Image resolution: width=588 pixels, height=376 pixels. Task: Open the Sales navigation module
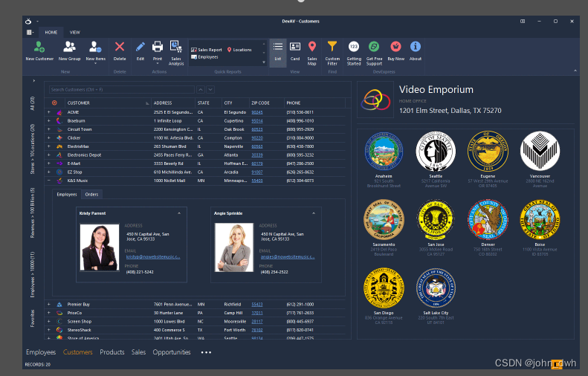[x=138, y=352]
